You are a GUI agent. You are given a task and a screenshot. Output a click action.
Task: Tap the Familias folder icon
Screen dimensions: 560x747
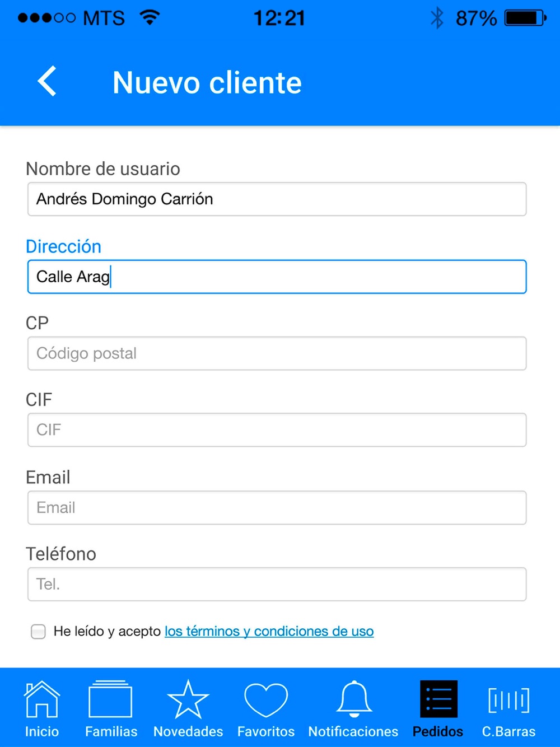pos(111,700)
